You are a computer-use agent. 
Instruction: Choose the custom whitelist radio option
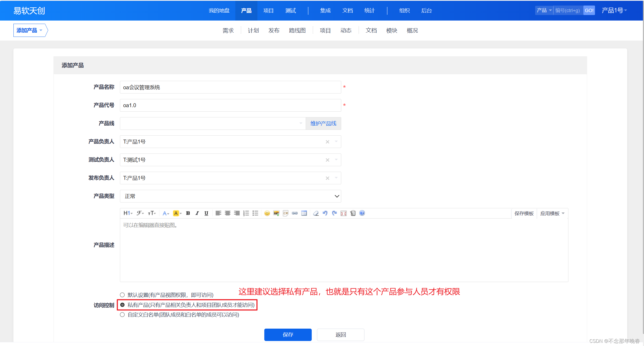click(122, 315)
